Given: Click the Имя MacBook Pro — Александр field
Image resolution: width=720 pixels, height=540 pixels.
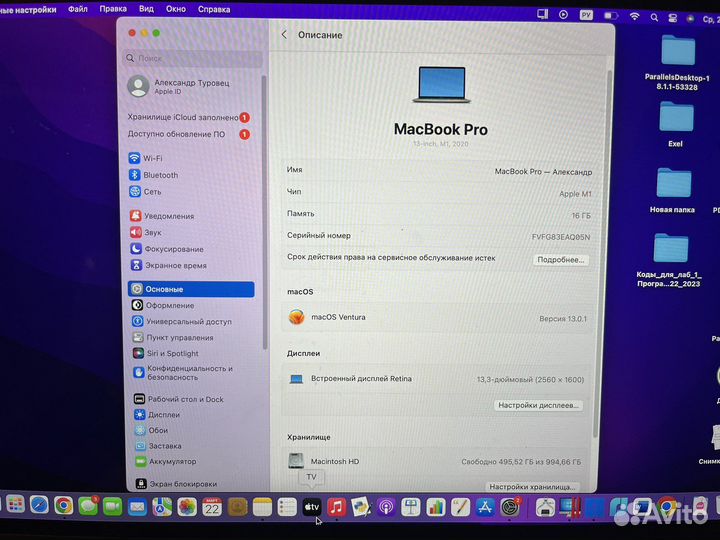Looking at the screenshot, I should pos(439,171).
